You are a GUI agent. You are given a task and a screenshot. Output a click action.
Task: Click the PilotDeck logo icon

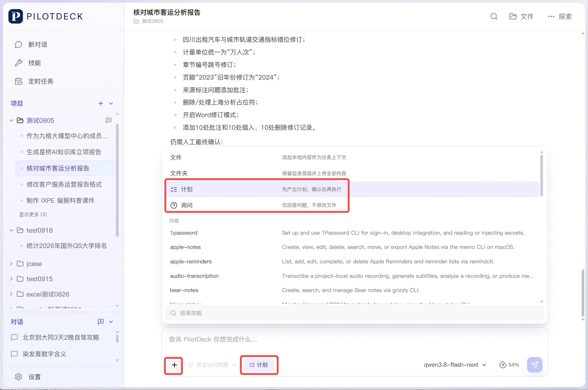click(x=16, y=16)
